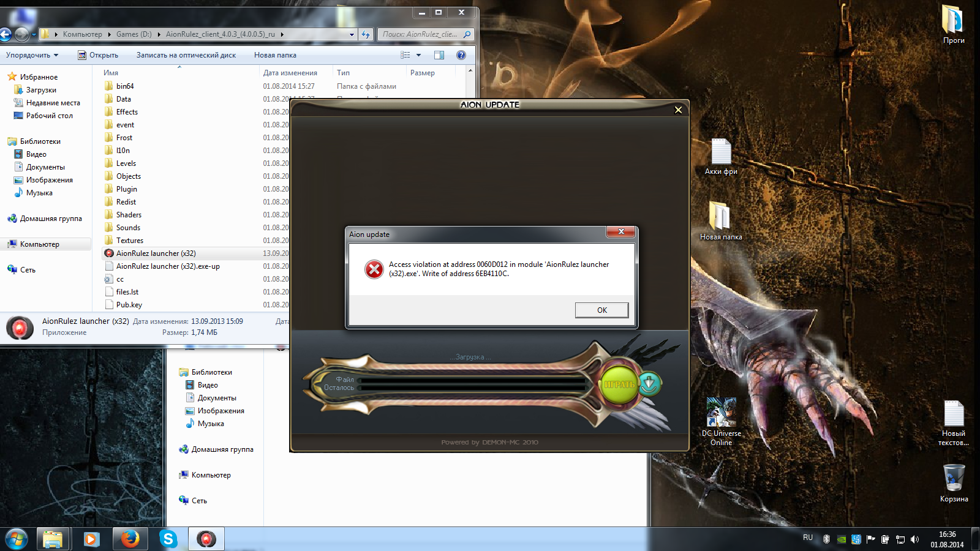Sort files by the Размер column header
The image size is (980, 551).
423,73
